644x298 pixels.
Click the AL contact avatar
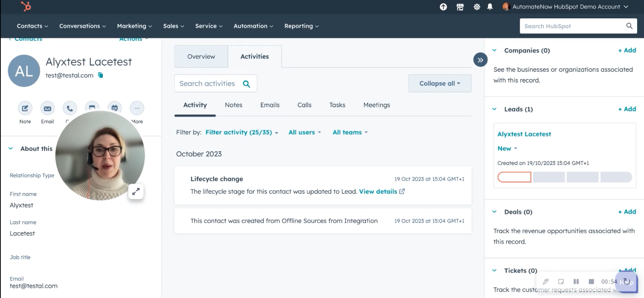pos(24,71)
